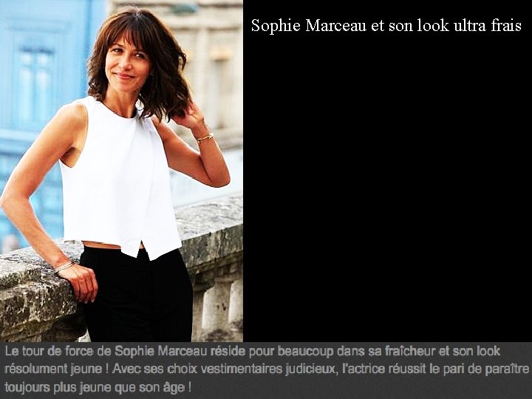The height and width of the screenshot is (399, 532).
Task: Click the caption line beginning 'résolument jeune'
Action: [266, 369]
